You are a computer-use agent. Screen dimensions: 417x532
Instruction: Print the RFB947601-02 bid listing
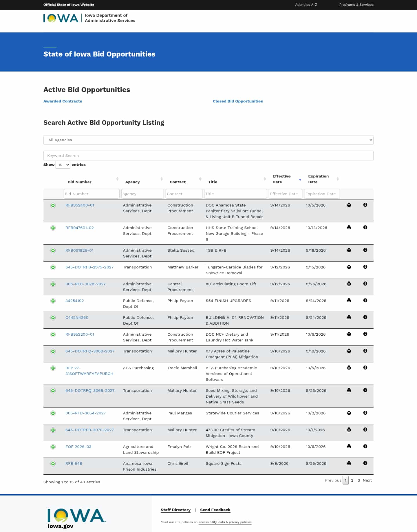tap(349, 227)
